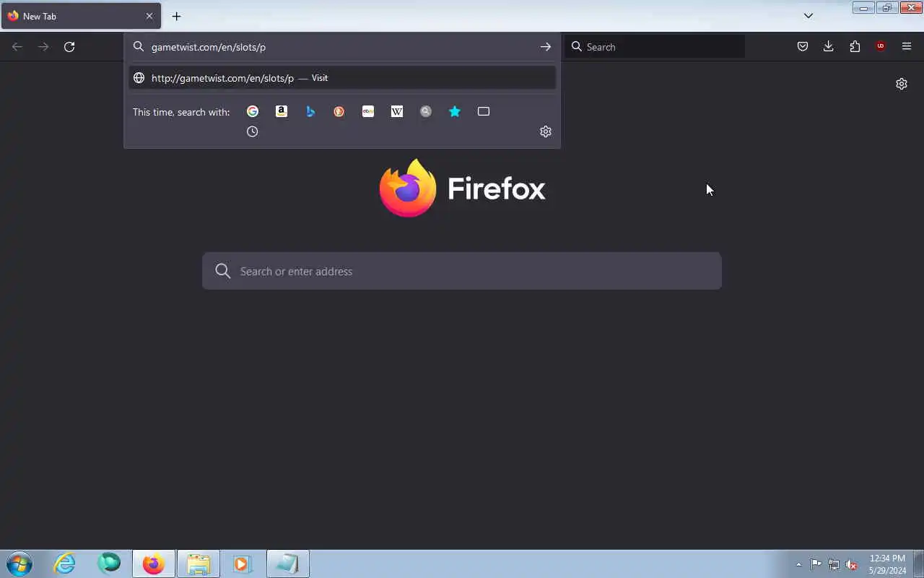This screenshot has height=578, width=924.
Task: Show hidden system tray icons
Action: [x=798, y=564]
